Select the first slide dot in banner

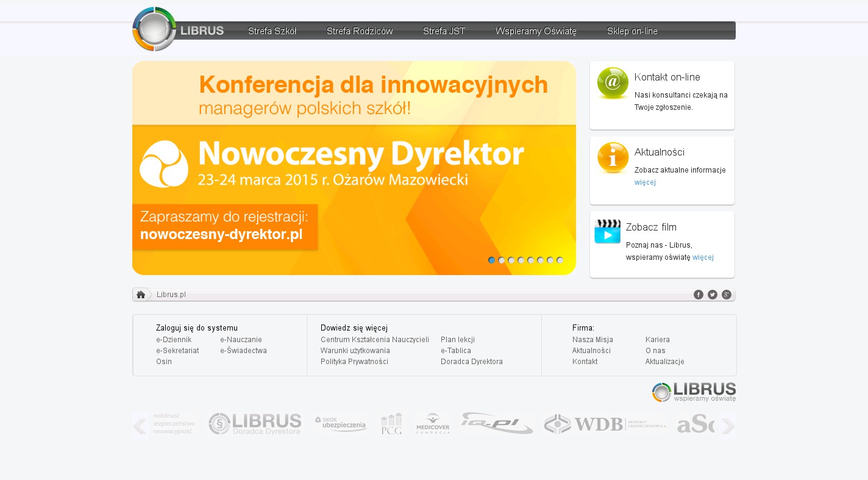point(492,260)
